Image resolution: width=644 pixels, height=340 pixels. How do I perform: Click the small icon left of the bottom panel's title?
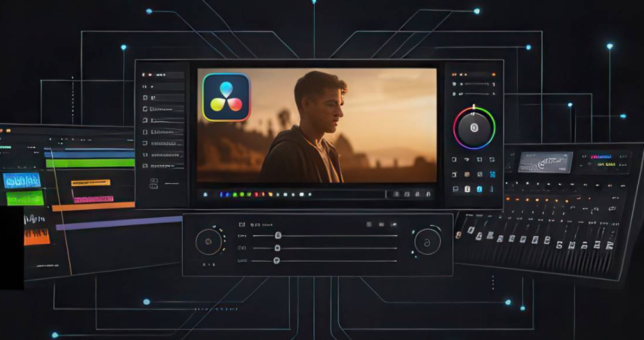(x=242, y=225)
